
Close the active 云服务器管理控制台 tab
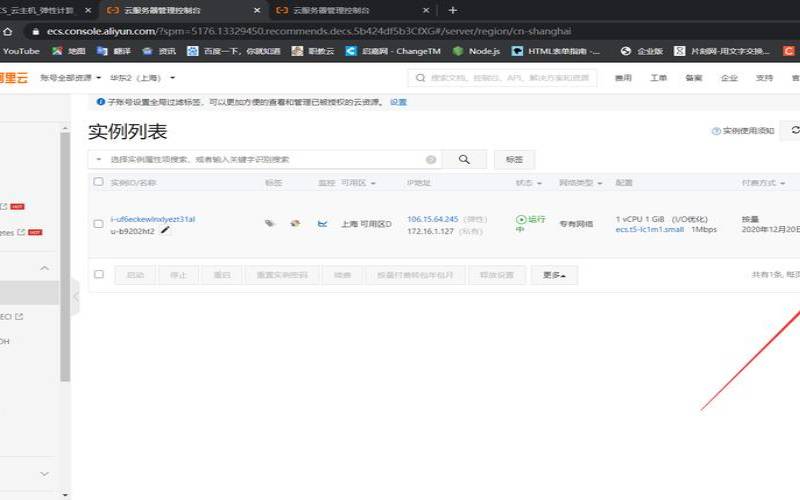tap(257, 10)
